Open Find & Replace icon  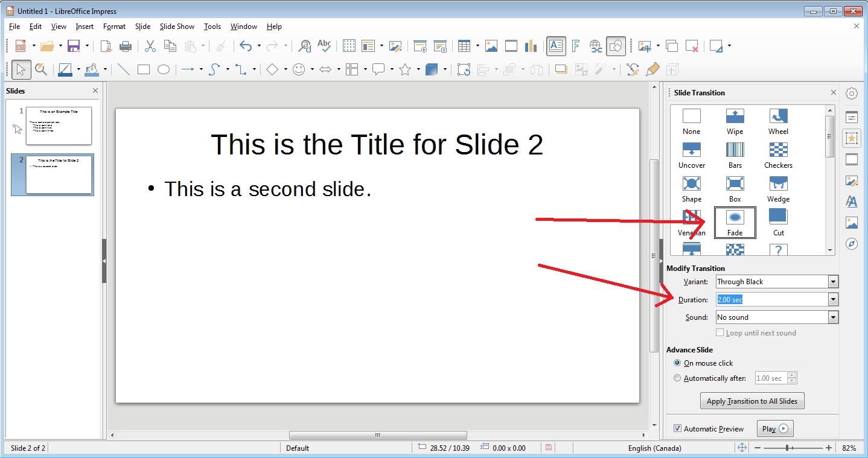(305, 46)
